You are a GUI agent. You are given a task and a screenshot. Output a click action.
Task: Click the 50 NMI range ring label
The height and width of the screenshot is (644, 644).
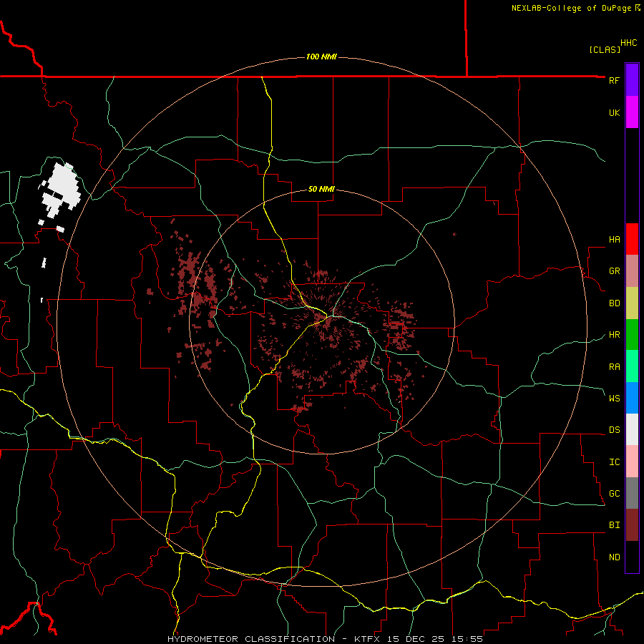321,189
